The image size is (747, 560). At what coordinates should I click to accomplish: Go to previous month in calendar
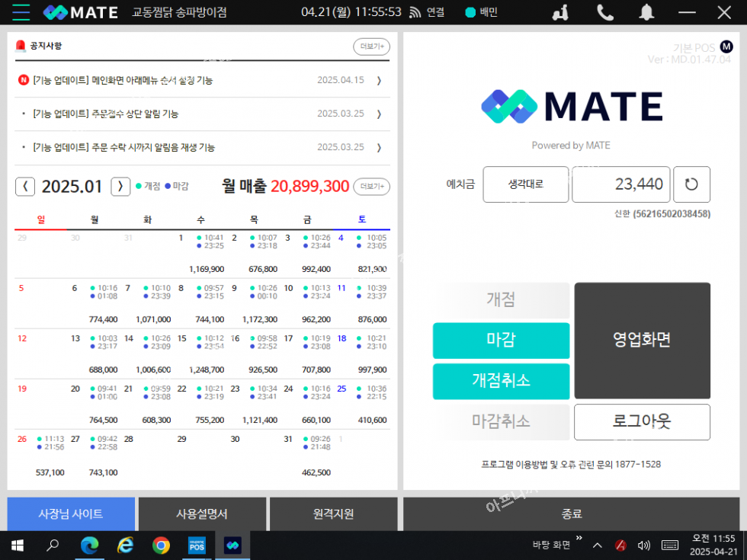[x=25, y=186]
